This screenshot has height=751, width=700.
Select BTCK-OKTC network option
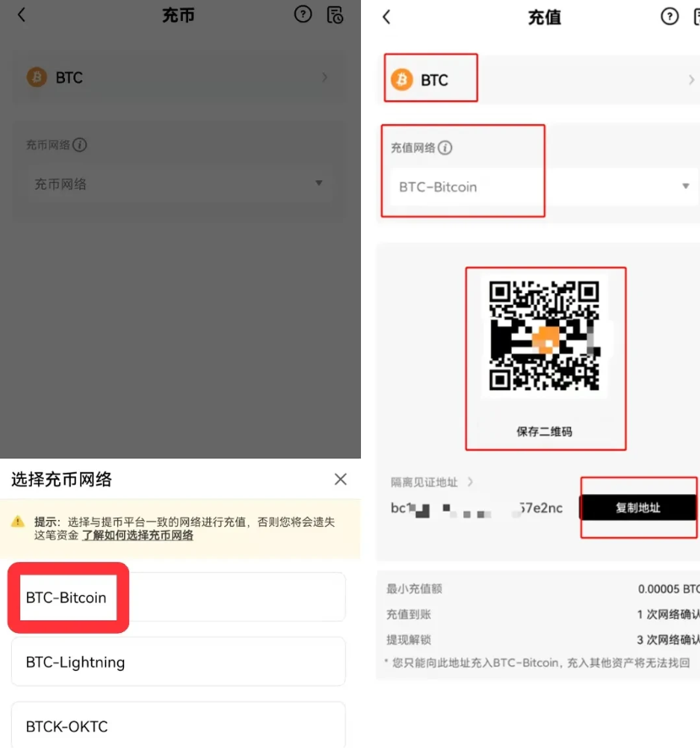click(178, 725)
